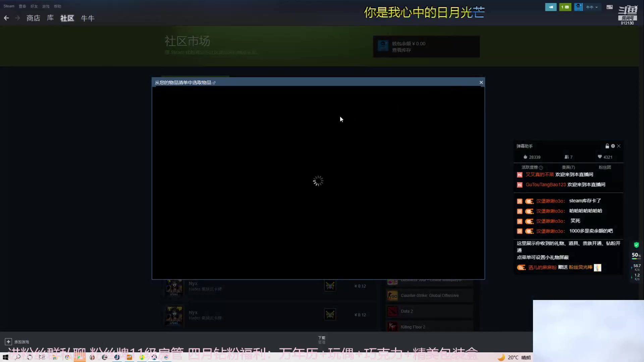
Task: Open the 帮助 (Help) menu
Action: (57, 6)
